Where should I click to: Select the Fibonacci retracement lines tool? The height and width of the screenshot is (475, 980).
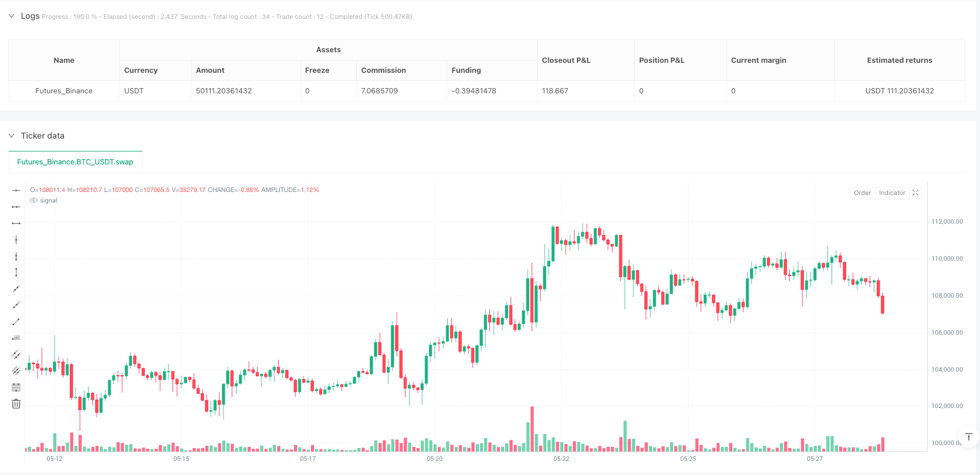coord(16,387)
